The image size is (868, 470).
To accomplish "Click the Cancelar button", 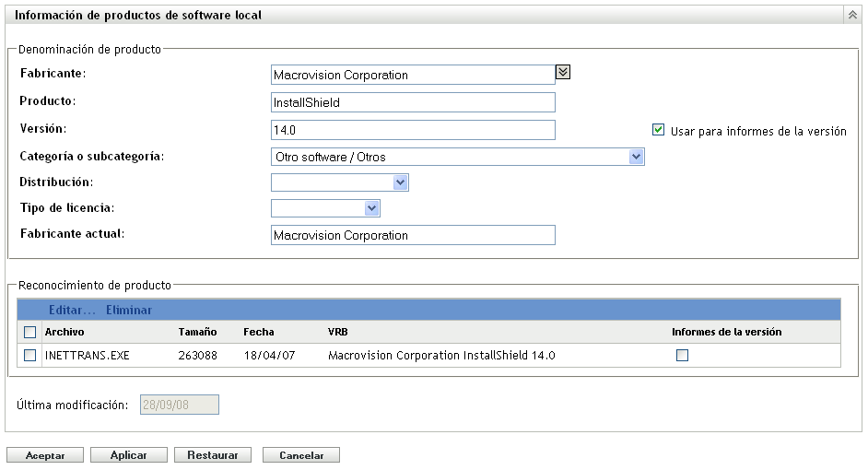I will point(301,455).
